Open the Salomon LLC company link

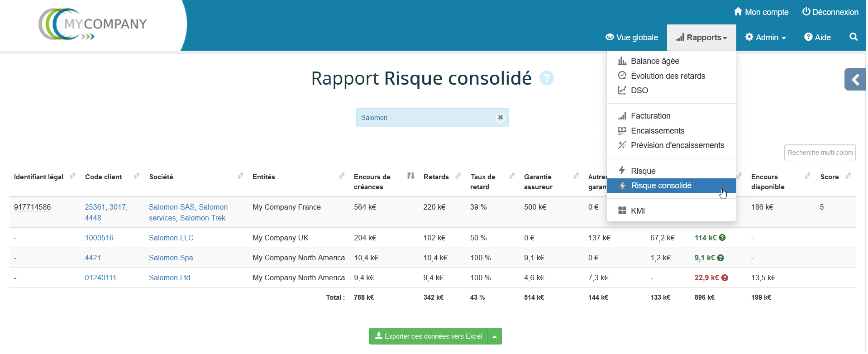pyautogui.click(x=171, y=238)
